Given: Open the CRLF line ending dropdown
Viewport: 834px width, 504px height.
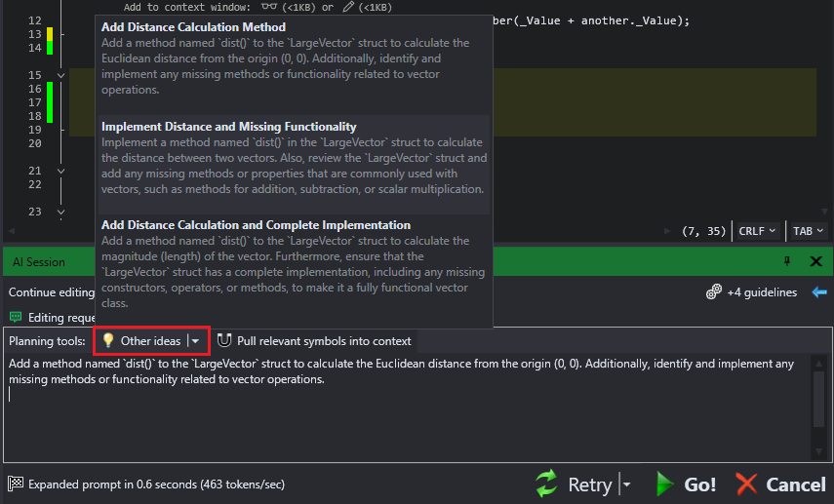Looking at the screenshot, I should click(x=756, y=231).
